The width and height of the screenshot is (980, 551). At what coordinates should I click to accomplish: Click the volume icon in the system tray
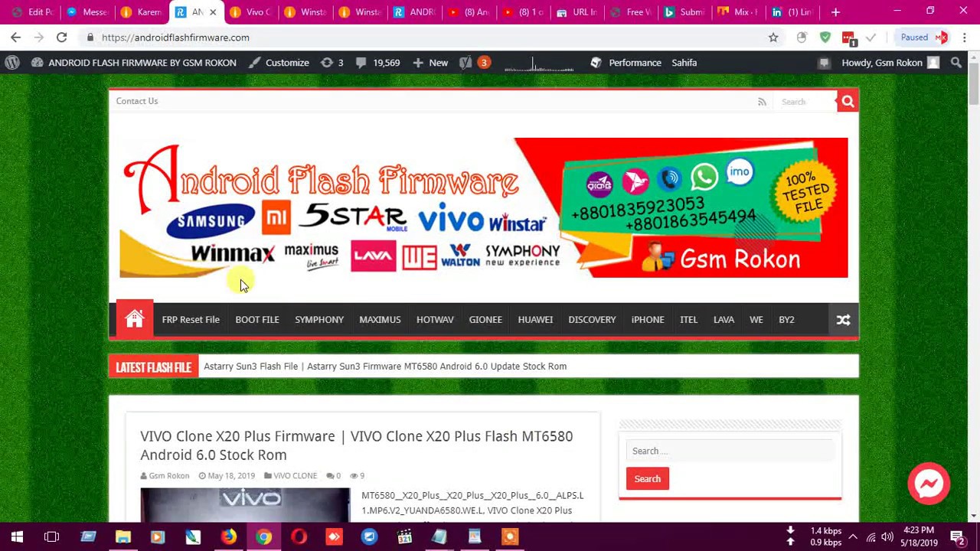point(887,536)
